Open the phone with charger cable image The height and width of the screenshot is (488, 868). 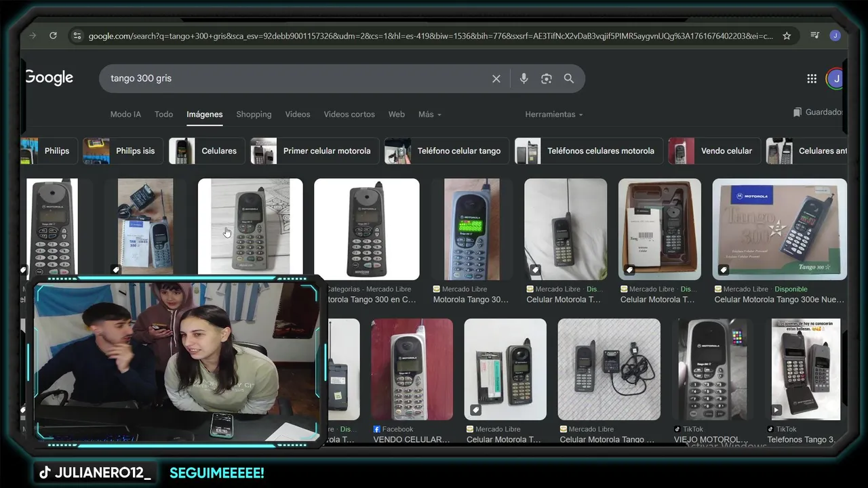click(609, 369)
